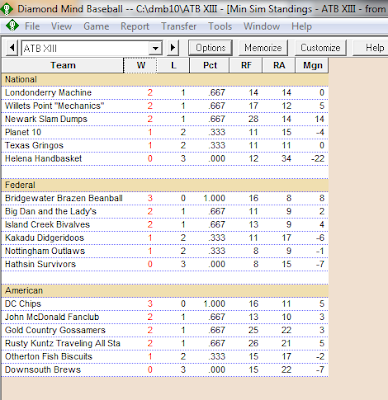The image size is (388, 400).
Task: Click the green diamond icon beside File menu
Action: [x=12, y=26]
